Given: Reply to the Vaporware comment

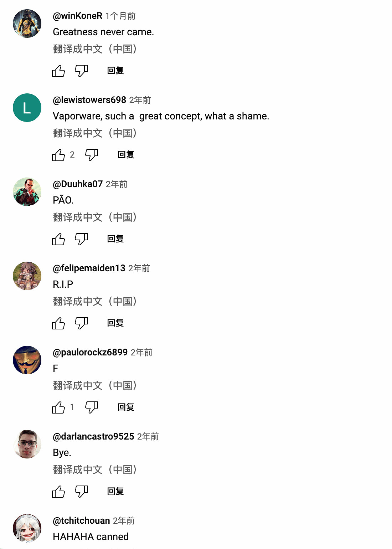Looking at the screenshot, I should pyautogui.click(x=126, y=155).
